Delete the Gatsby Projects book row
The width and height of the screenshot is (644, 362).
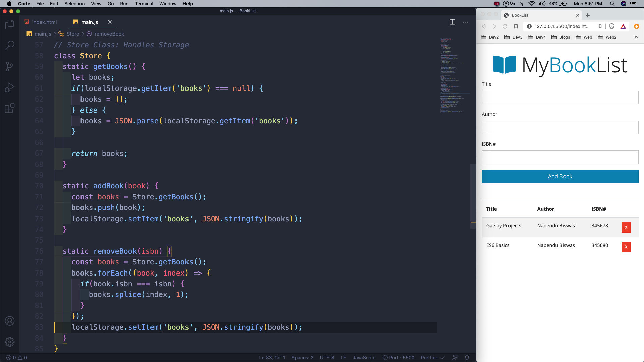[x=626, y=227]
